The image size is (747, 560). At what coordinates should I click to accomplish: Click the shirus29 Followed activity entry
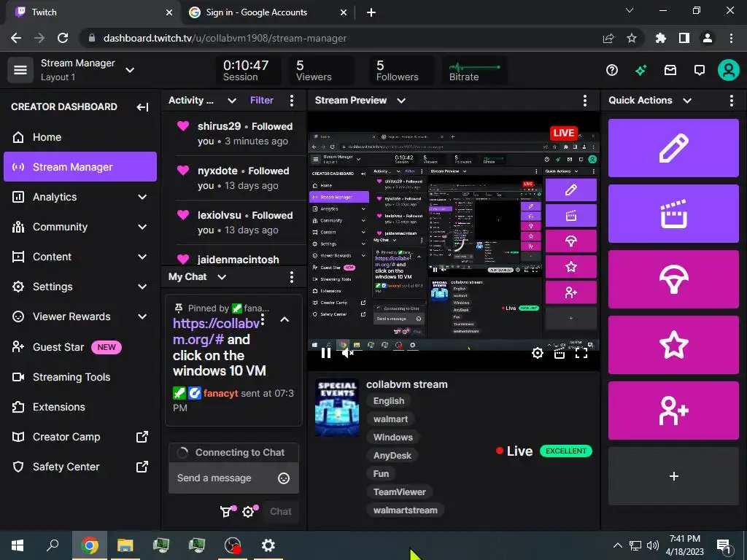(240, 133)
